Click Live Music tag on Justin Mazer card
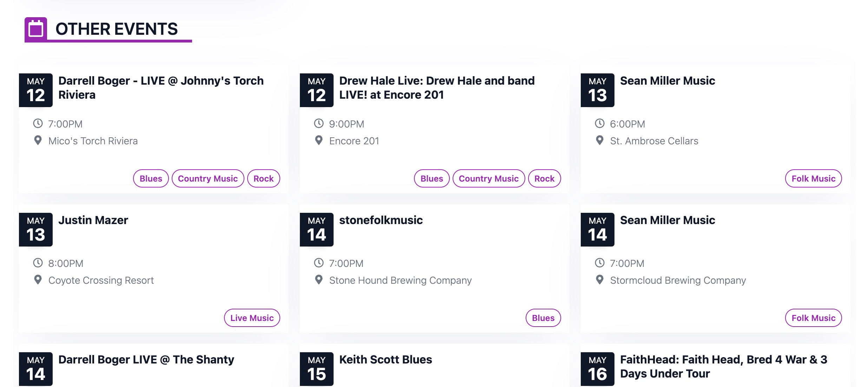The height and width of the screenshot is (387, 868). coord(252,318)
